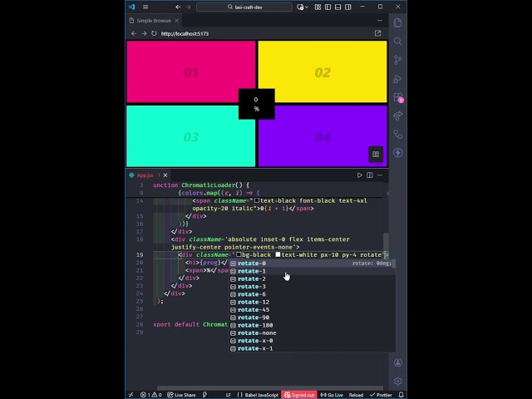
Task: Select rotate-0 from the suggestion list
Action: 313,264
